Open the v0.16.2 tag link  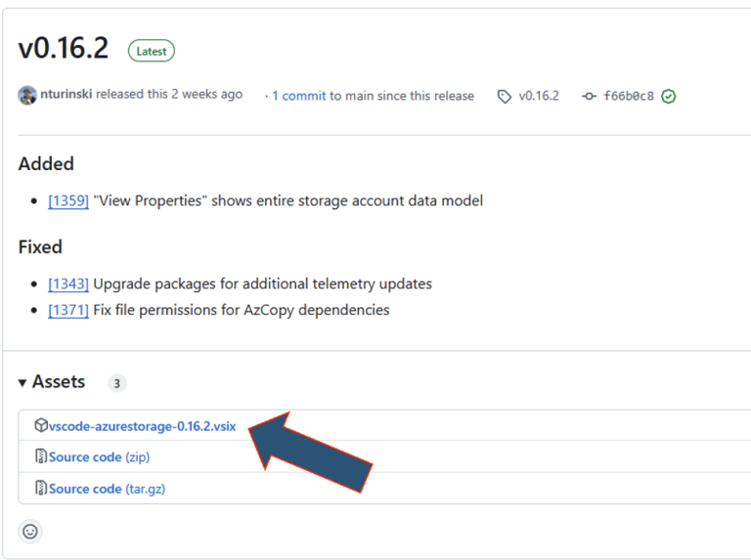coord(539,96)
